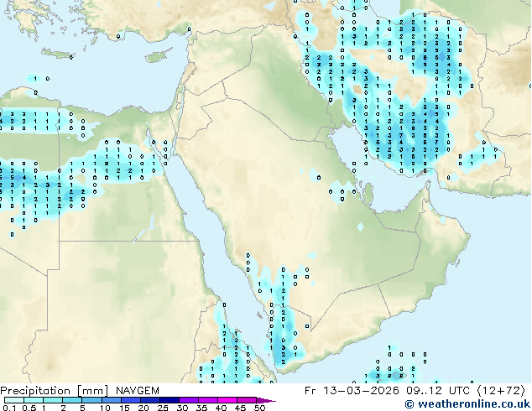Click the '10' legend scale label
The width and height of the screenshot is (532, 411).
click(x=106, y=408)
